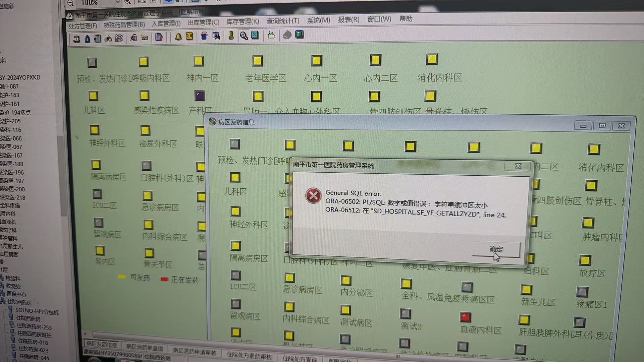Image resolution: width=644 pixels, height=362 pixels.
Task: Click the green monitor icon in toolbar
Action: point(299,35)
